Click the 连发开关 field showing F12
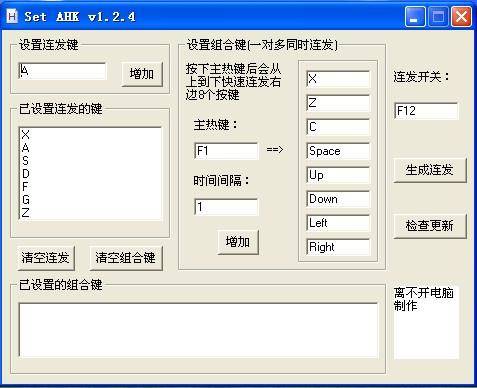 [426, 111]
